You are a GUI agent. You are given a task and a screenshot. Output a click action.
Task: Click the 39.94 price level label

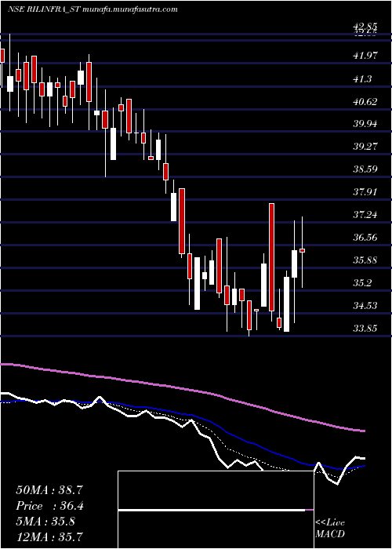pos(365,124)
